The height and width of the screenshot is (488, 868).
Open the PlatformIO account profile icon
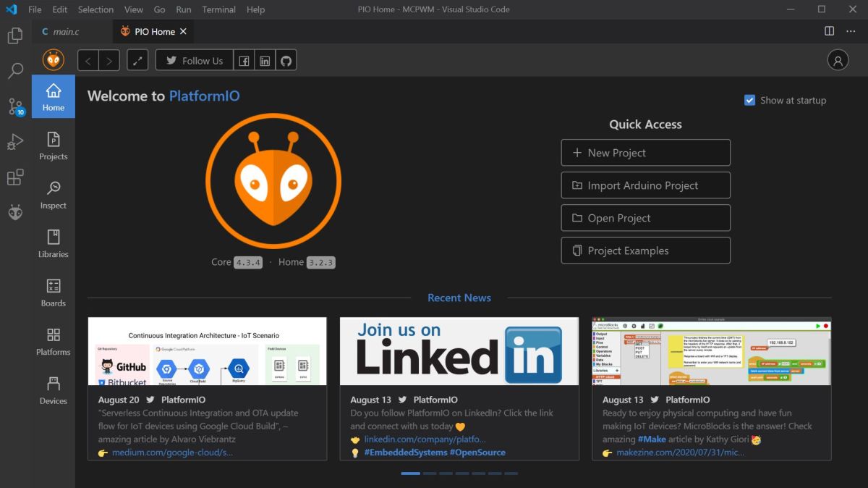tap(838, 60)
